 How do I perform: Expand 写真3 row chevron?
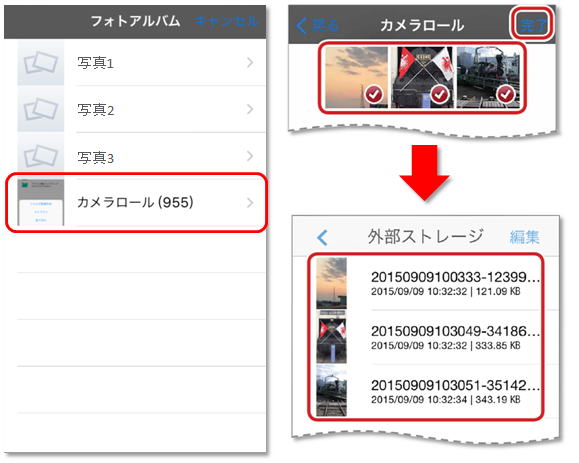click(250, 156)
